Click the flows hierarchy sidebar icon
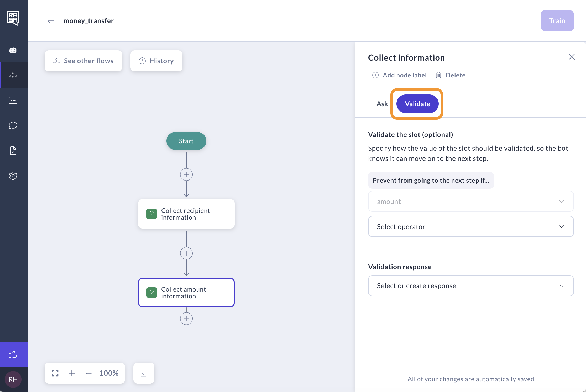The width and height of the screenshot is (586, 392). pyautogui.click(x=13, y=75)
